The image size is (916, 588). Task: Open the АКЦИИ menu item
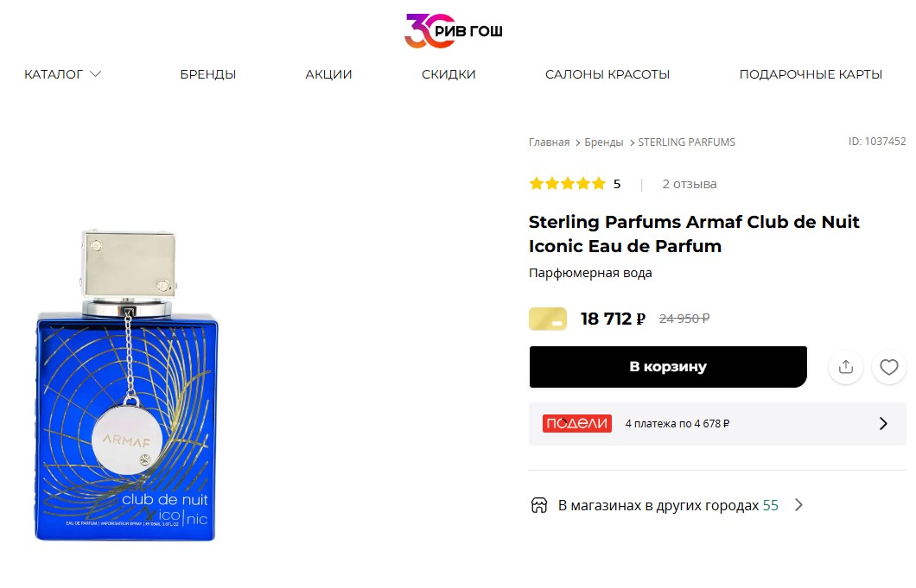click(x=328, y=74)
